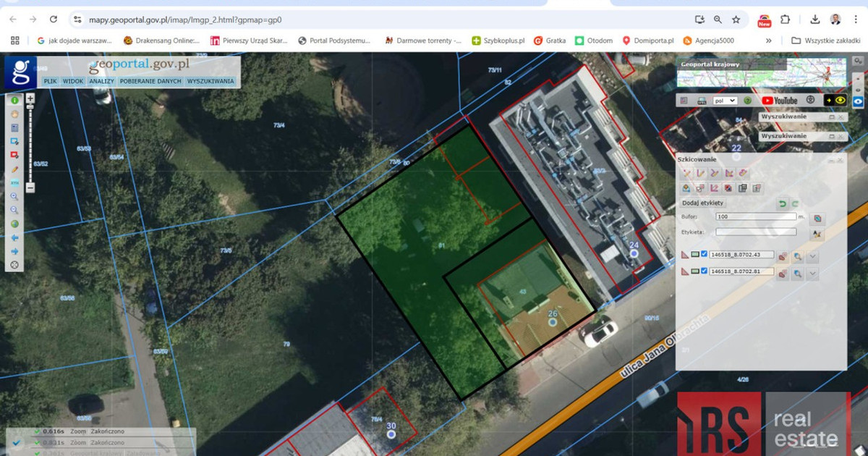The height and width of the screenshot is (456, 868).
Task: Click the map zoom level slider track
Action: [x=30, y=143]
